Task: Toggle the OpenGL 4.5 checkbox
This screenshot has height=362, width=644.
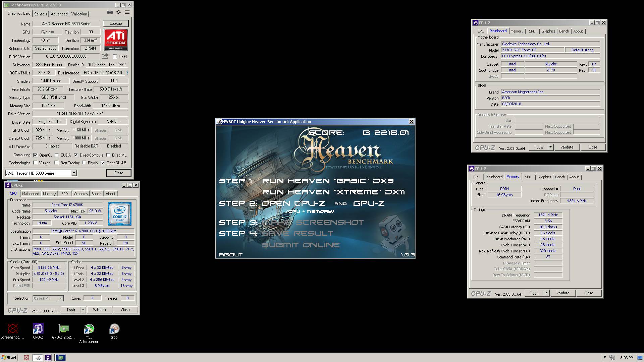Action: tap(103, 163)
